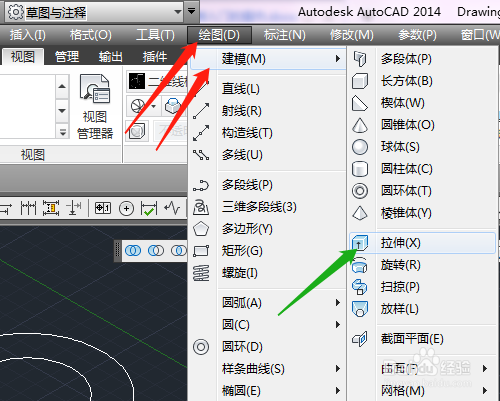
Task: Open the quick access customize arrow
Action: pyautogui.click(x=191, y=11)
